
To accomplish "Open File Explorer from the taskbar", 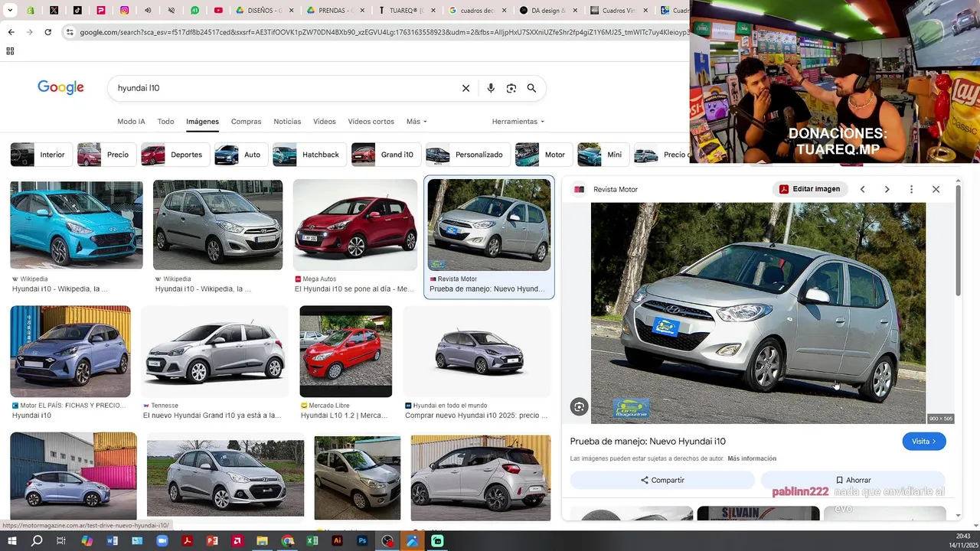I will point(263,541).
